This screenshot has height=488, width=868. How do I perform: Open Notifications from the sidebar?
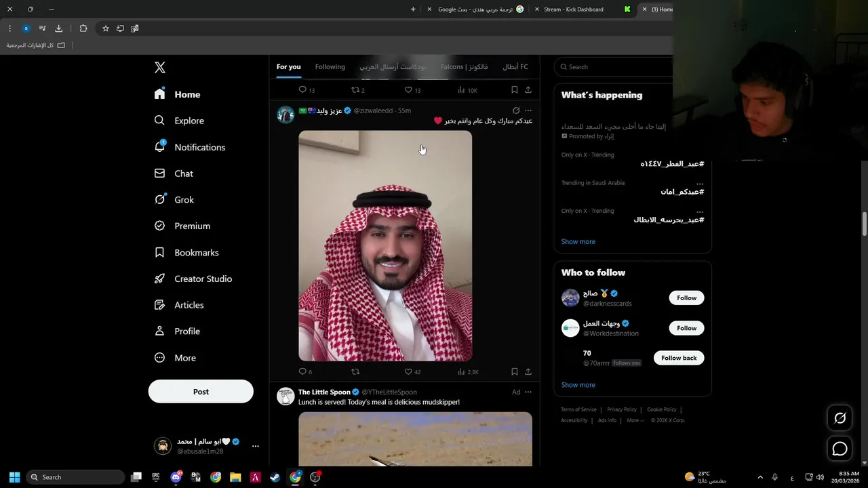tap(189, 147)
